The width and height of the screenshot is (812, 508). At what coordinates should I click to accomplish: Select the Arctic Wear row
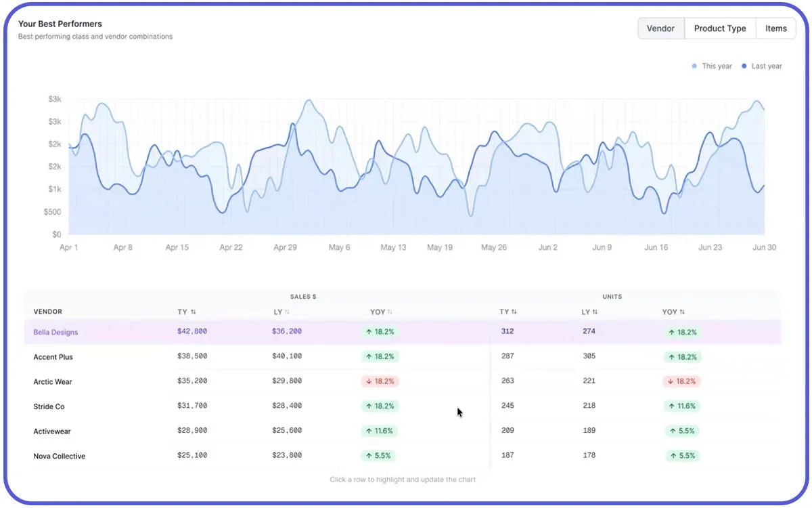(x=403, y=381)
